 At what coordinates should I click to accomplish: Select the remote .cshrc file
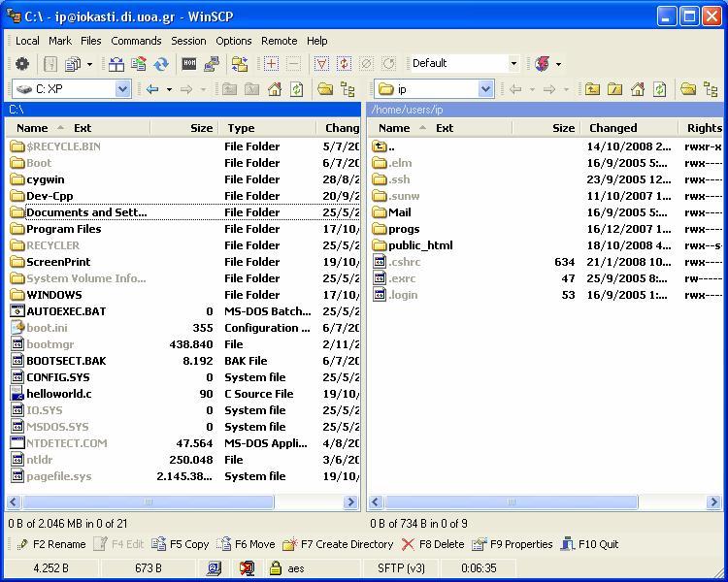[405, 262]
